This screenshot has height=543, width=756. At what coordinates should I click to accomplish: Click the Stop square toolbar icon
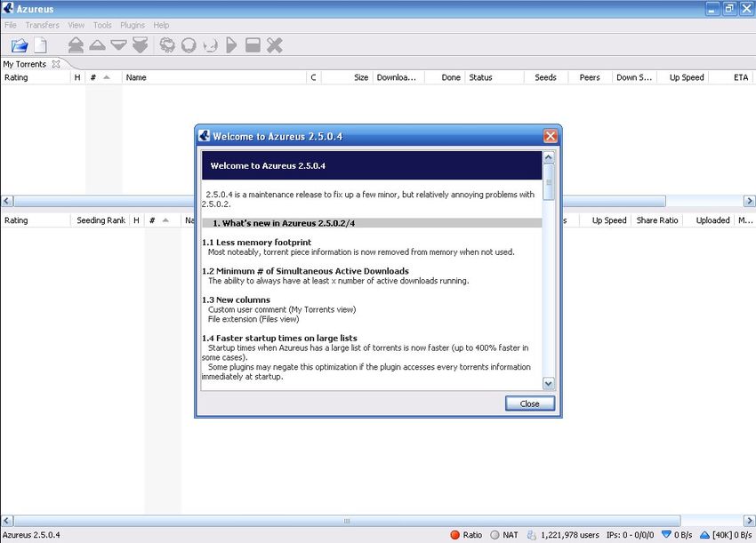(x=253, y=45)
